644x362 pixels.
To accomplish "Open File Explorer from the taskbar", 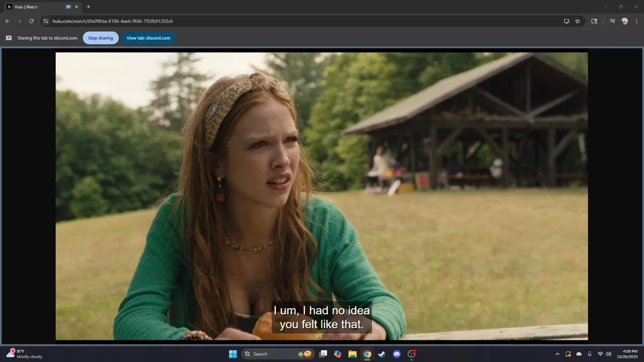I will [352, 354].
